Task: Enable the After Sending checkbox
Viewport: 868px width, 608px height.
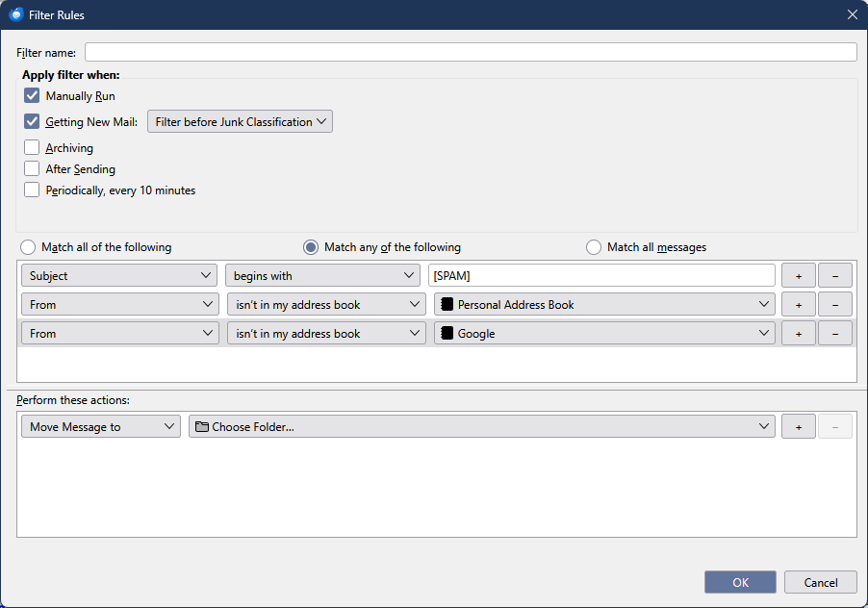Action: tap(33, 169)
